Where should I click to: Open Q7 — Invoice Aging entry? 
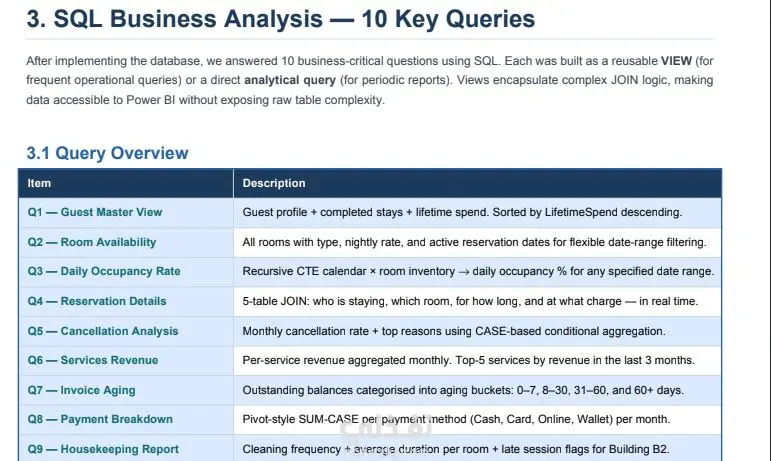coord(81,390)
